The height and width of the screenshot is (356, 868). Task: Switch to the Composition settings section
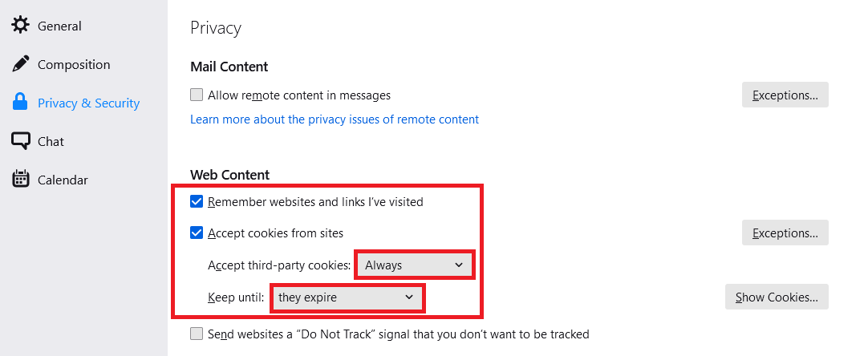point(74,64)
